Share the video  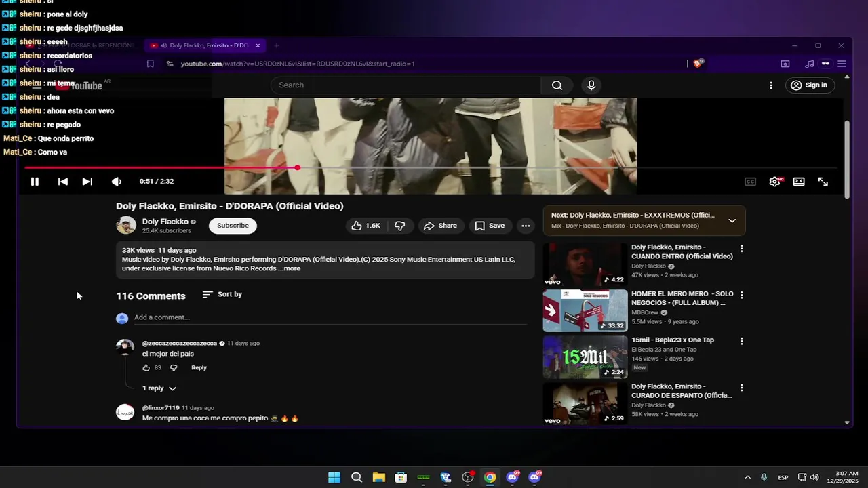tap(440, 226)
